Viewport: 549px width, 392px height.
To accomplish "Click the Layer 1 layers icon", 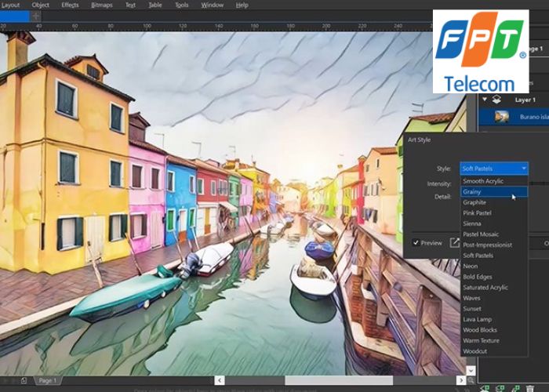I will [497, 100].
